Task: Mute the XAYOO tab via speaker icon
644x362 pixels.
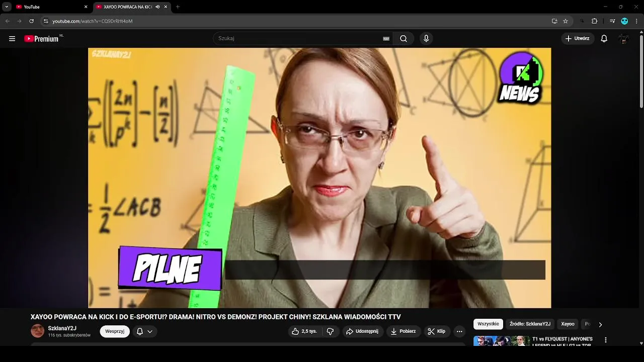Action: pos(158,7)
